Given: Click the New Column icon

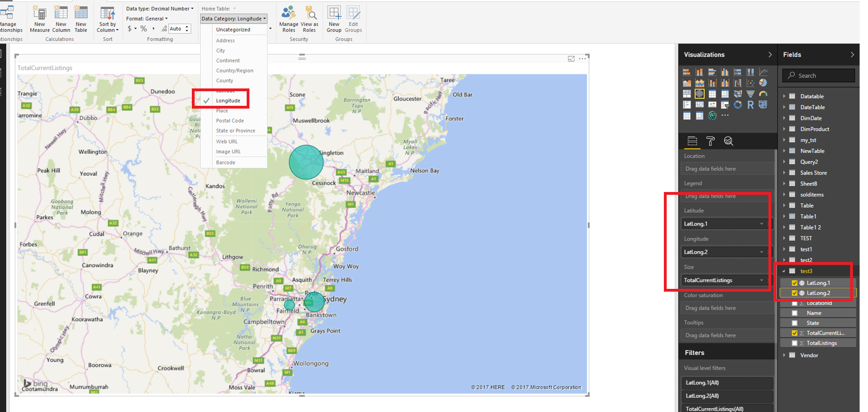Looking at the screenshot, I should pos(61,12).
